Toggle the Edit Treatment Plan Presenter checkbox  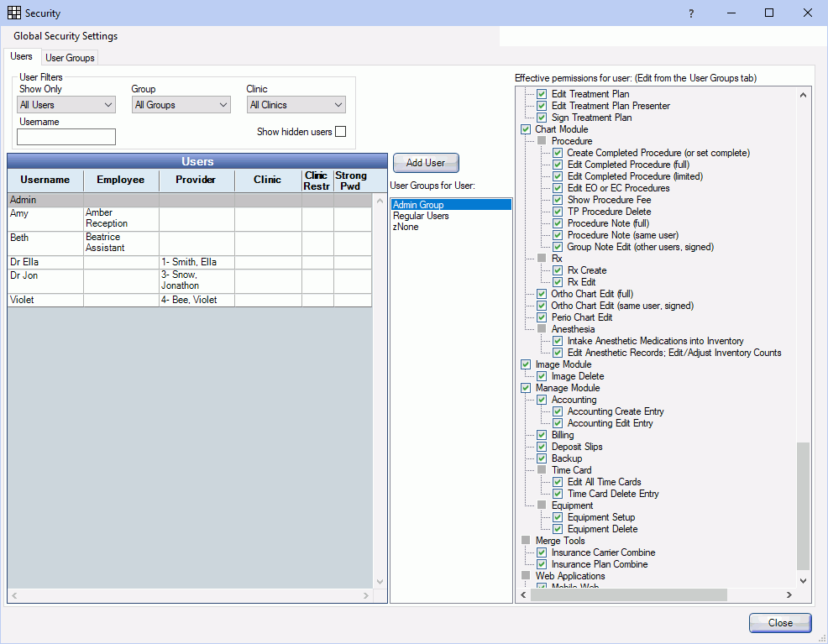coord(542,106)
